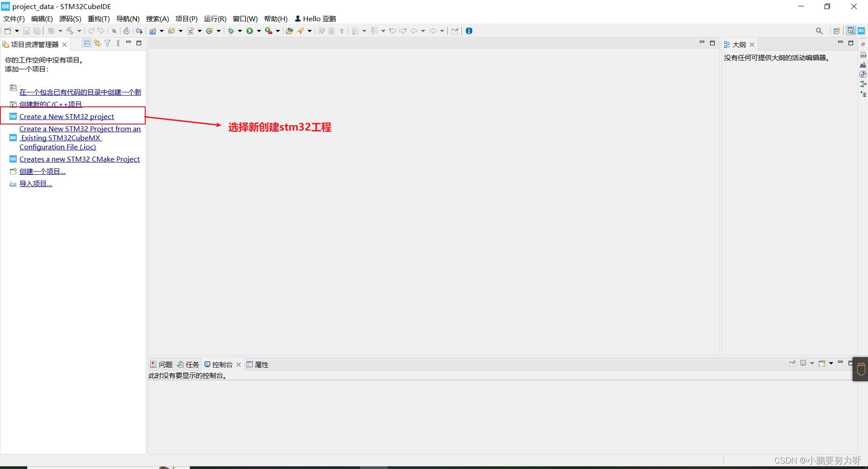Minimize the console panel
Image resolution: width=868 pixels, height=469 pixels.
tap(840, 363)
